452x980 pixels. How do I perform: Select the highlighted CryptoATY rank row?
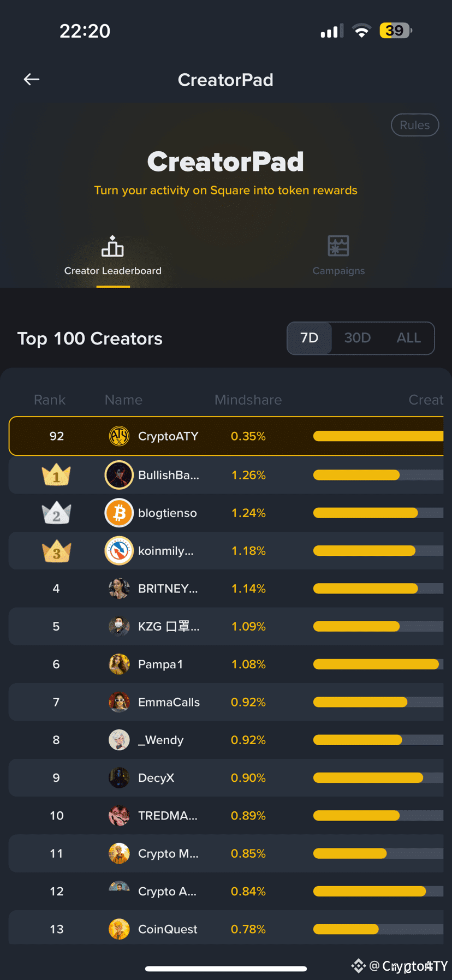(x=226, y=436)
